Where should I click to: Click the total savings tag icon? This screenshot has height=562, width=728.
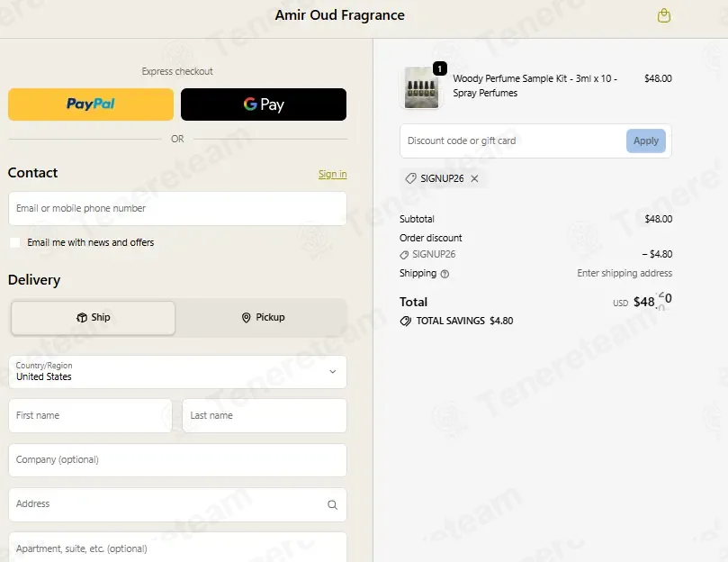point(405,322)
